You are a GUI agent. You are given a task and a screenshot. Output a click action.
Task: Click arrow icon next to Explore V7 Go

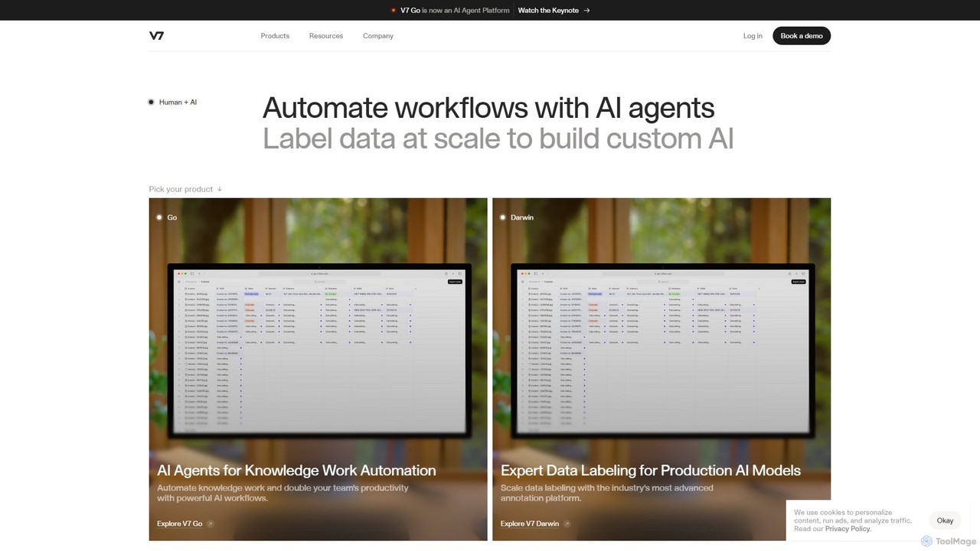coord(211,524)
